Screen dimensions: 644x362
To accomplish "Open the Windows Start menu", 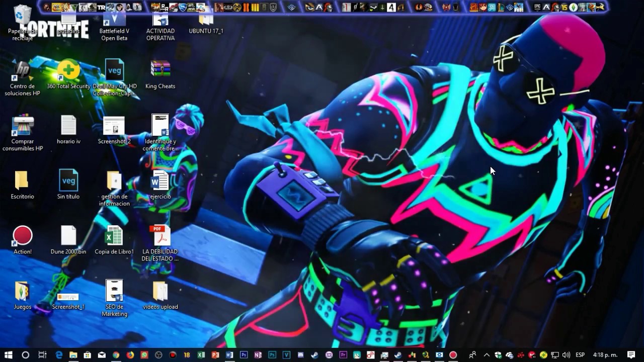I will pos(9,355).
